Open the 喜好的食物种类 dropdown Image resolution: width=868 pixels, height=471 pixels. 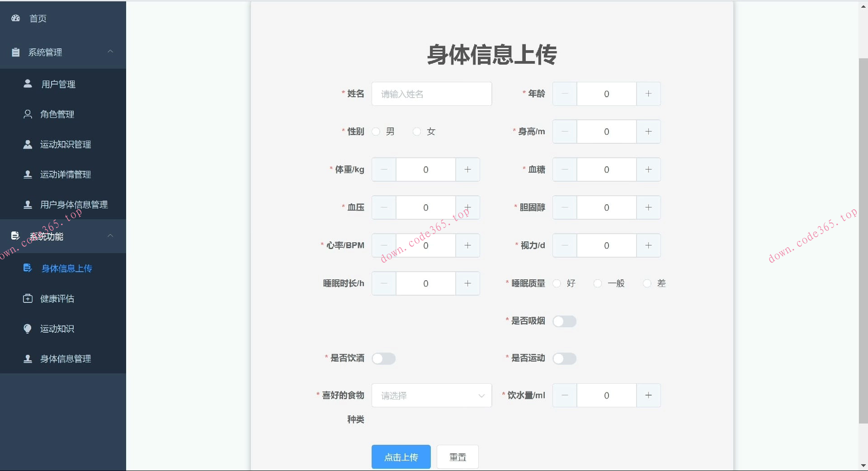pos(431,395)
